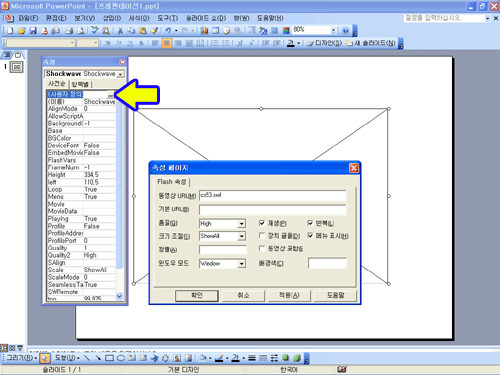Open the 품질 quality High dropdown

coord(242,224)
